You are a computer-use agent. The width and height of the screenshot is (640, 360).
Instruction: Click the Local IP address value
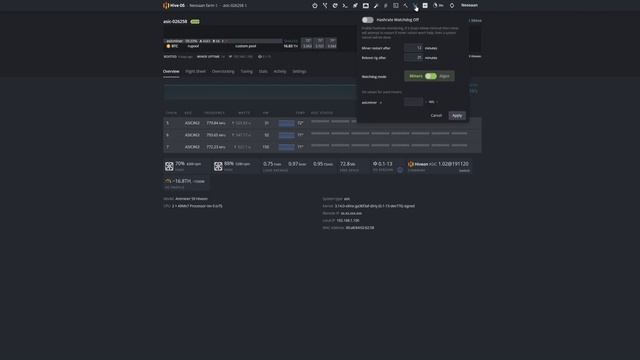[x=348, y=220]
